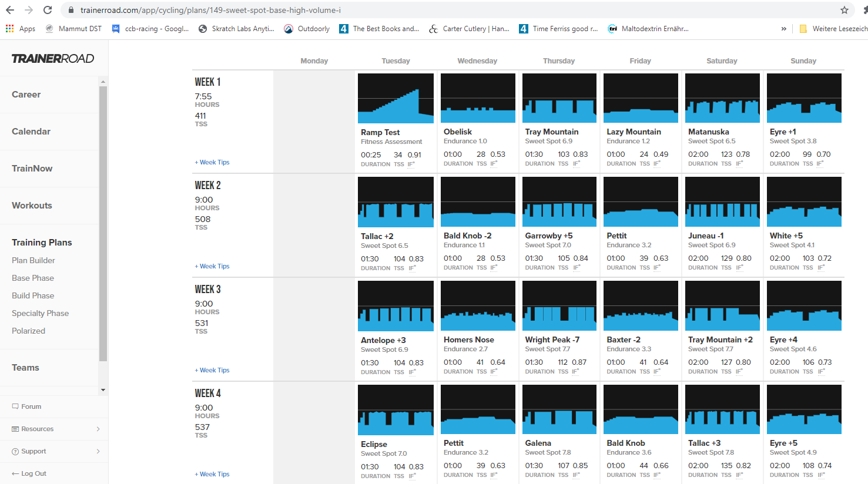
Task: Open the Time Ferriss bookmark
Action: coord(558,29)
